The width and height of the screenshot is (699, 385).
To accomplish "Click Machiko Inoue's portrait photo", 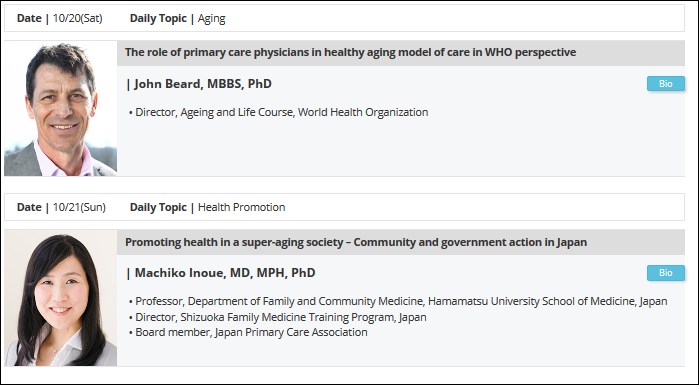I will pos(61,298).
